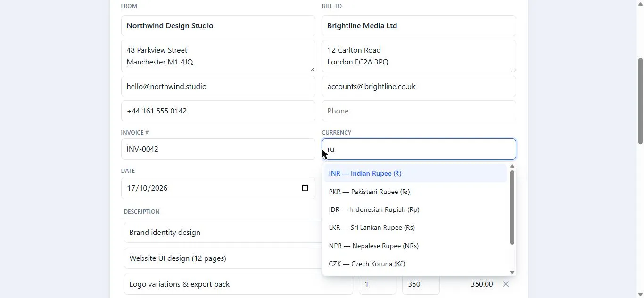
Task: Edit the Brightline Media Ltd name field
Action: [419, 25]
